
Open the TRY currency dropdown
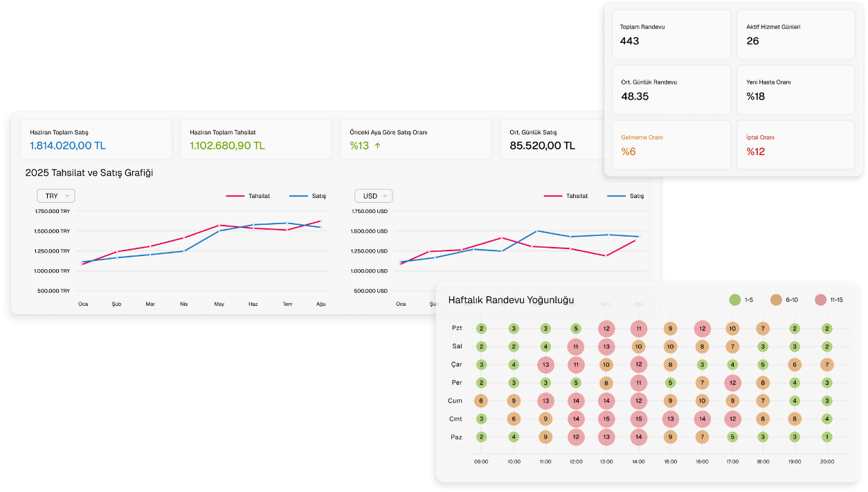[x=55, y=196]
